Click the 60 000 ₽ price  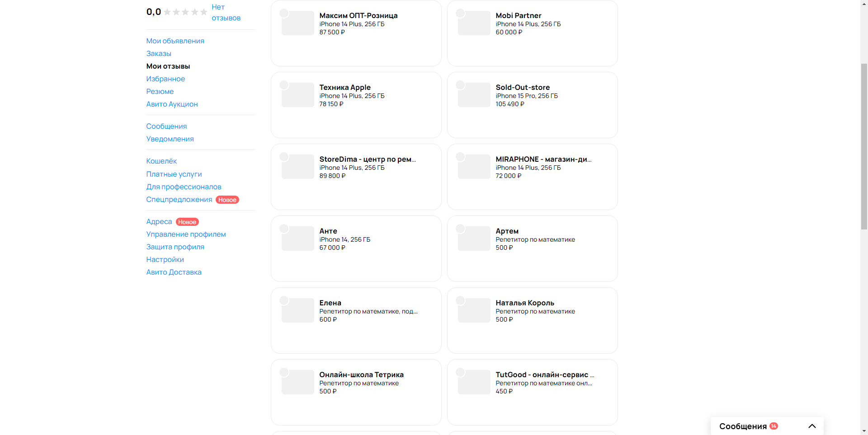point(509,33)
